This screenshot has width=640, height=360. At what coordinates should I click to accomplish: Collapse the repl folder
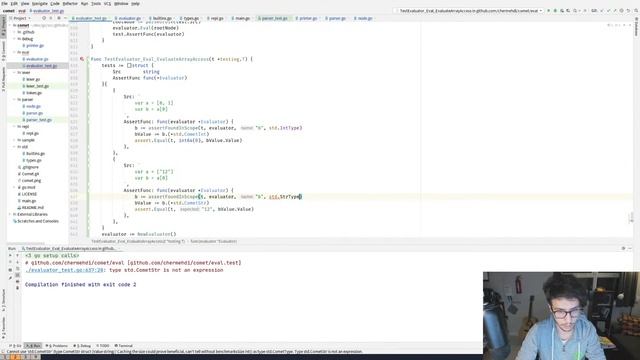14,127
